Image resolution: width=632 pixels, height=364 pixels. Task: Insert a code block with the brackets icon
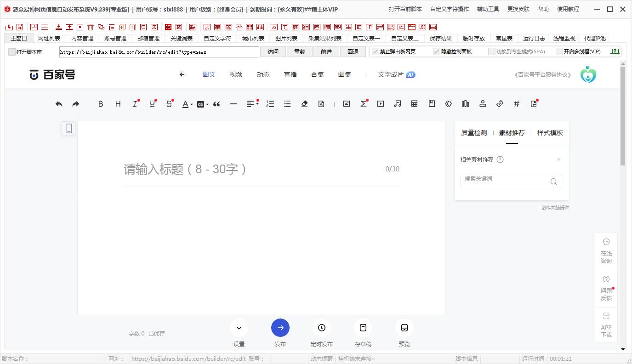[x=449, y=104]
